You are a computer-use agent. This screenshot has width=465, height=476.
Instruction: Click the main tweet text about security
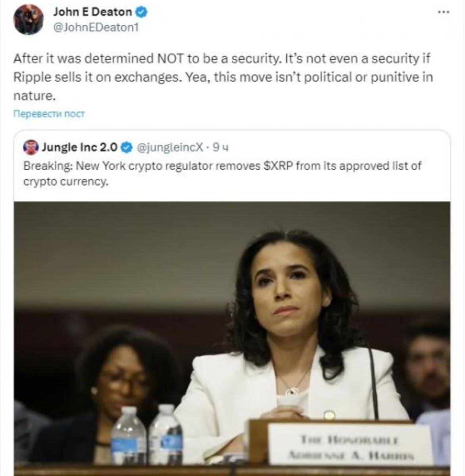coord(223,77)
